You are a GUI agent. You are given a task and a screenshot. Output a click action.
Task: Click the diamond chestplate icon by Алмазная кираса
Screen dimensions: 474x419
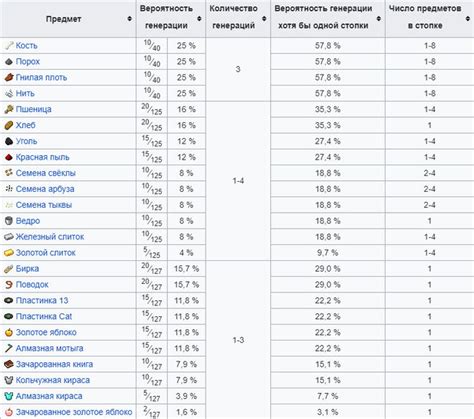(9, 396)
